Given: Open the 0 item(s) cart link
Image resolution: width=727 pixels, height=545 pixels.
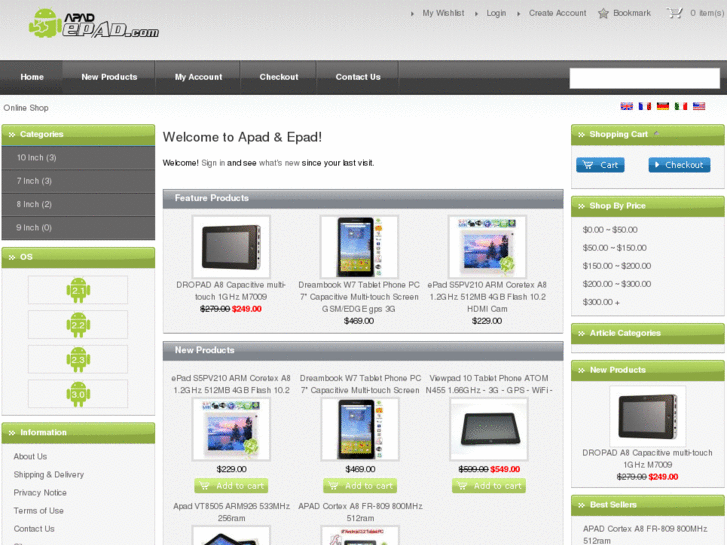Looking at the screenshot, I should click(x=707, y=13).
